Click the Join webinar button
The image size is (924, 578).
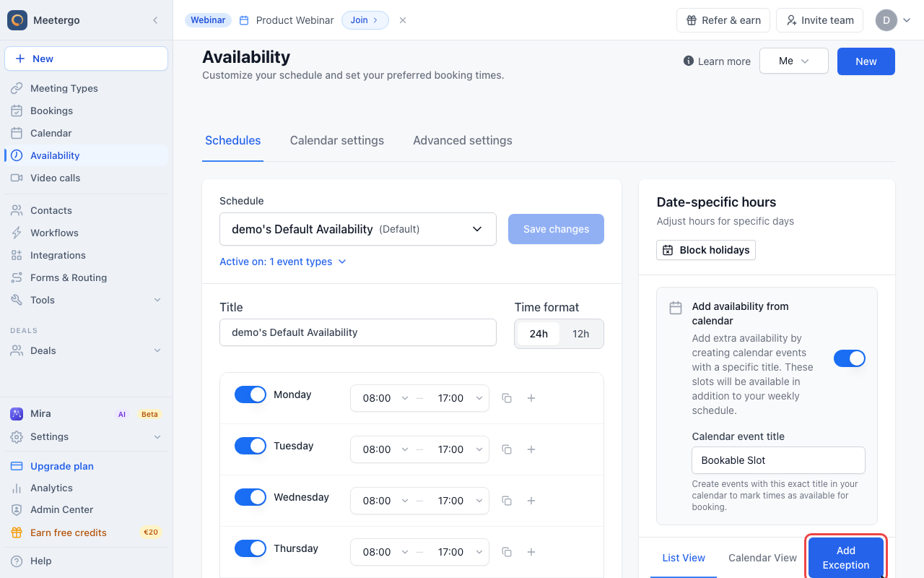coord(365,20)
